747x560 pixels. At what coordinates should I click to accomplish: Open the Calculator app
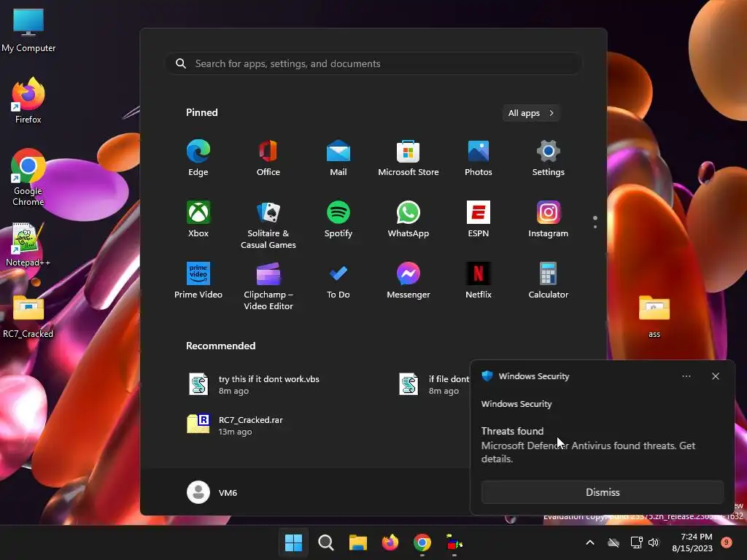pos(549,281)
